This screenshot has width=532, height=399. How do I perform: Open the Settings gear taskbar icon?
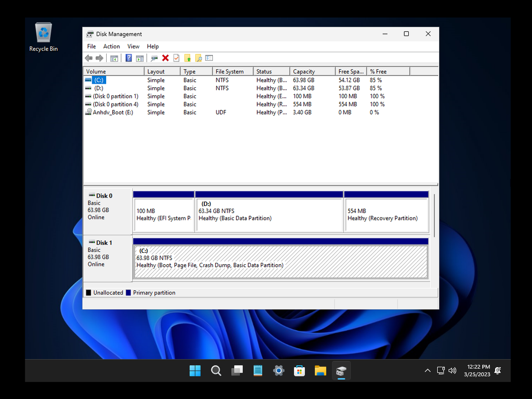[x=279, y=371]
